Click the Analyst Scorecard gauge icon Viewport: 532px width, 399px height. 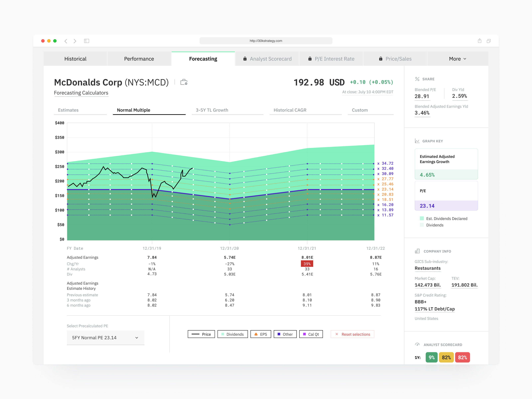tap(417, 344)
